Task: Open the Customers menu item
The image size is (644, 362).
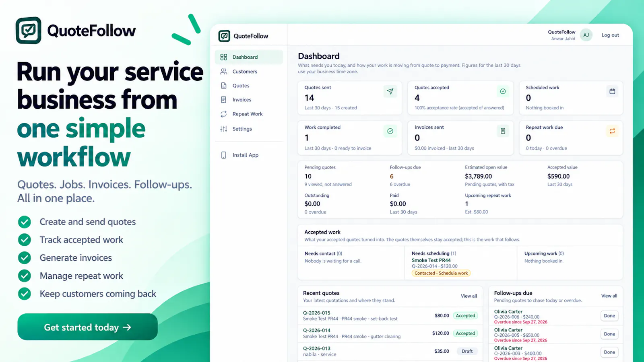Action: [249, 72]
